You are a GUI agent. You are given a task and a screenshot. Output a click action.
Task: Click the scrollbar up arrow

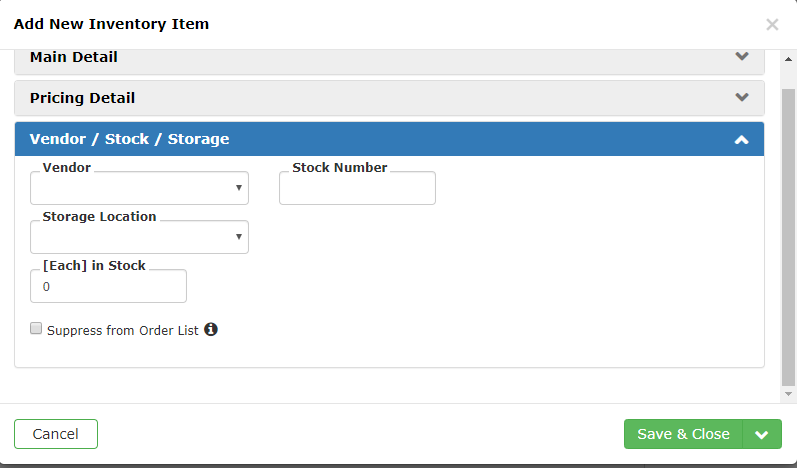click(x=788, y=59)
